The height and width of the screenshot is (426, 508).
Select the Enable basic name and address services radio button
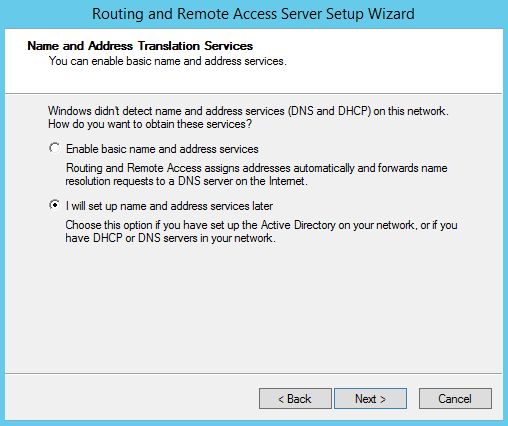point(55,148)
